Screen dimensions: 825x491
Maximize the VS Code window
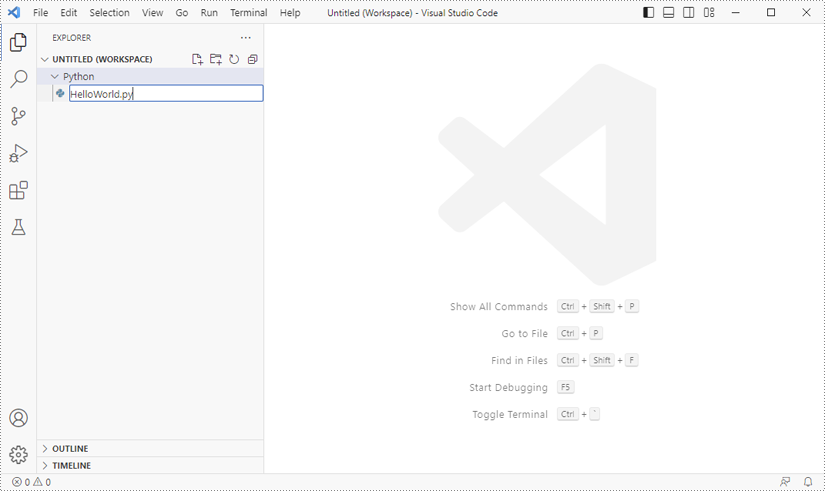point(771,13)
